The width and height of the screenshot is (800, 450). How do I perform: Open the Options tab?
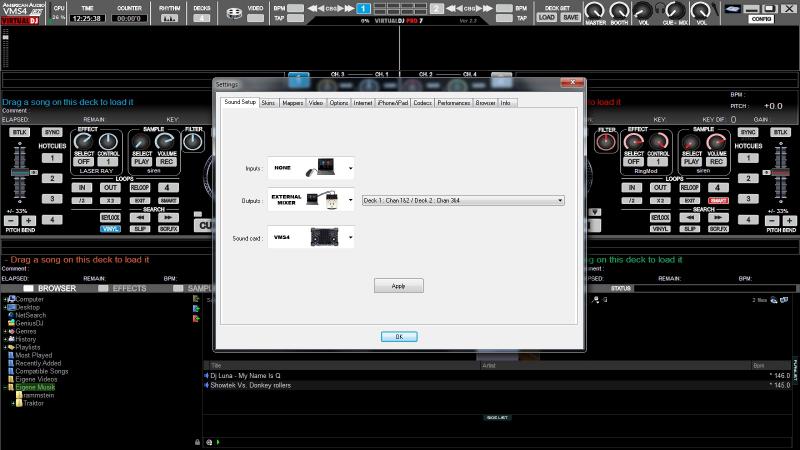click(x=339, y=103)
